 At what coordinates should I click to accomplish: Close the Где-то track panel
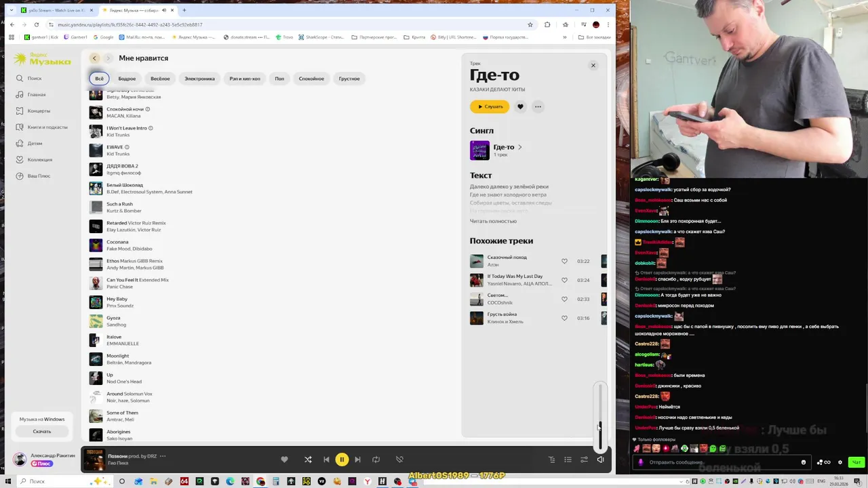pos(593,65)
